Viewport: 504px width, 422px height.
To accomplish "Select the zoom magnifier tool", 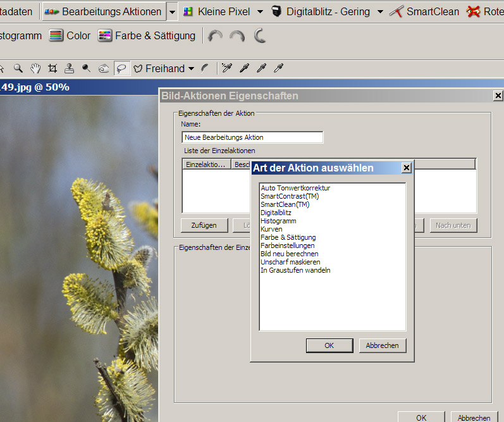I will coord(18,68).
